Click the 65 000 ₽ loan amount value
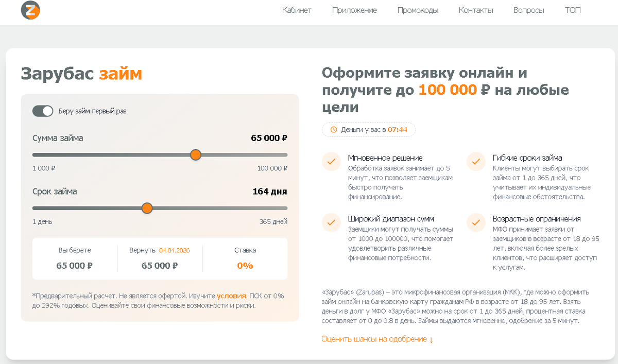Screen dimensions: 618x364 tap(269, 138)
